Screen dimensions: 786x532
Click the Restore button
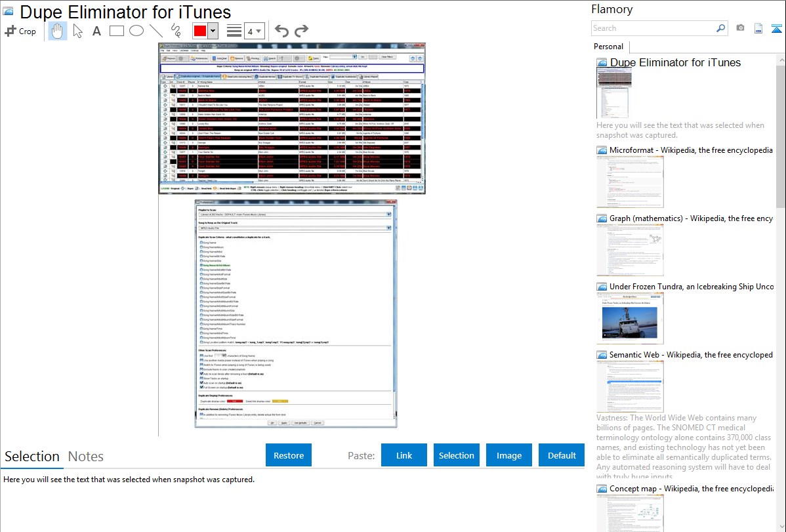pyautogui.click(x=289, y=455)
